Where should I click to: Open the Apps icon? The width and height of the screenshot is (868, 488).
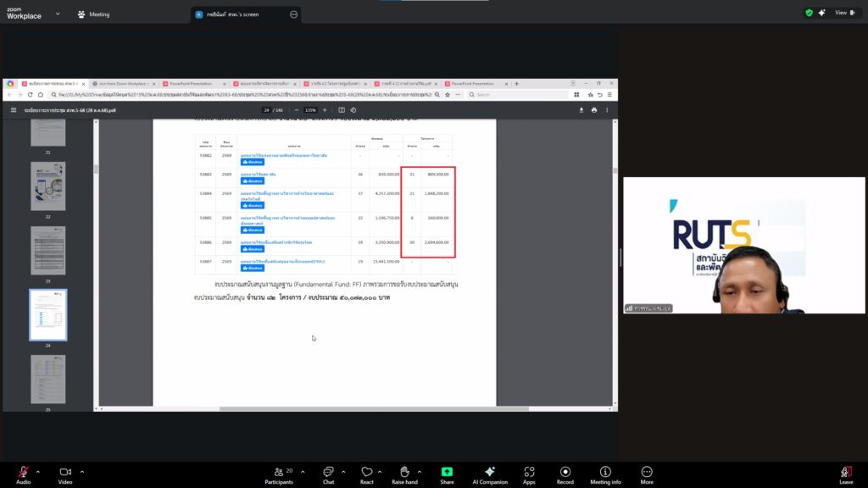(x=529, y=472)
